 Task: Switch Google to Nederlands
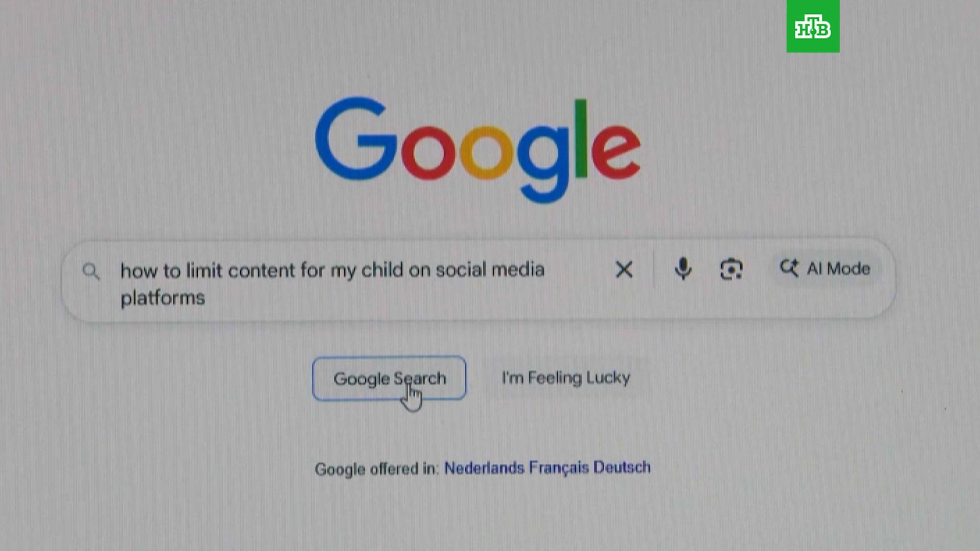coord(484,468)
